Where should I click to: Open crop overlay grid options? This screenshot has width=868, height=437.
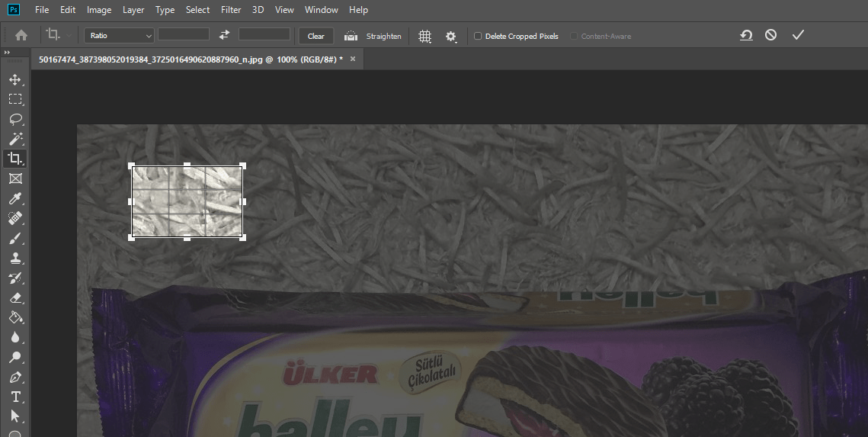[424, 36]
